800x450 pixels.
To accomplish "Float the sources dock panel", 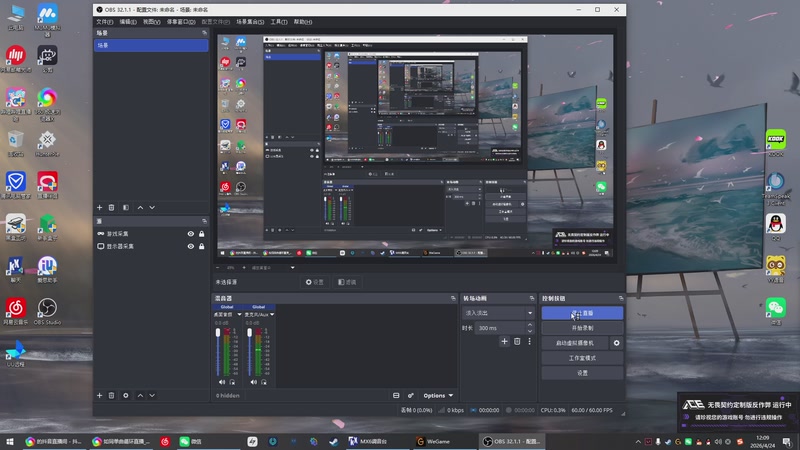I will tap(205, 221).
